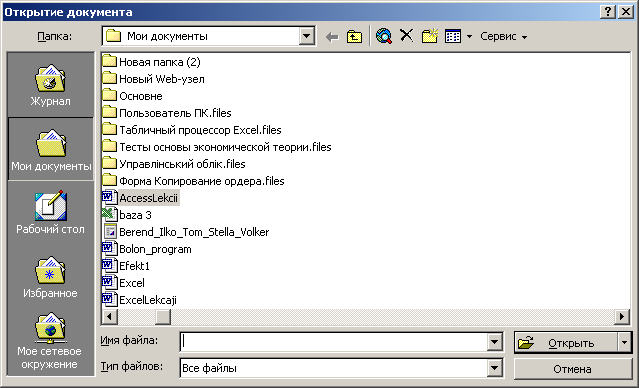
Task: Select Форма Копирование ордера.files name
Action: 202,181
